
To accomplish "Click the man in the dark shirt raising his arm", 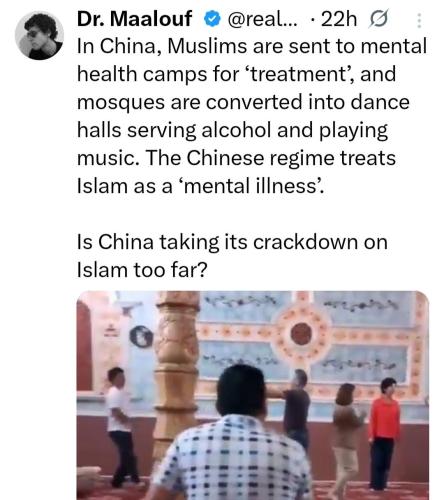I will click(x=293, y=408).
